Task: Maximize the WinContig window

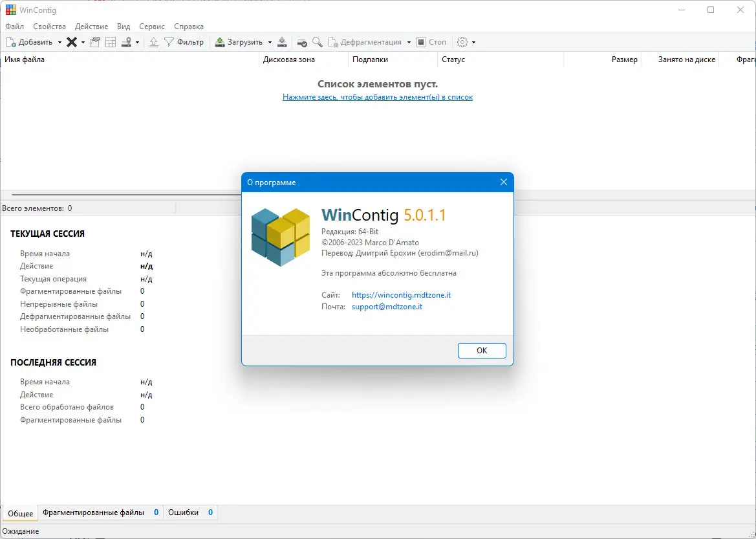Action: [711, 10]
